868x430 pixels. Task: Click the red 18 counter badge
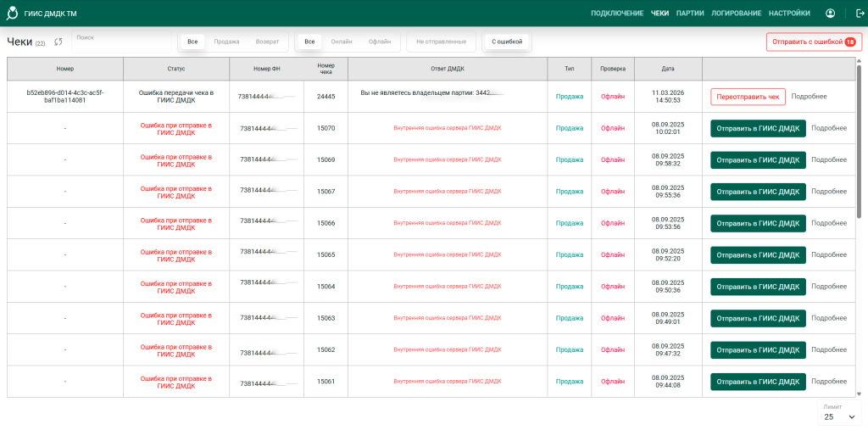(x=850, y=42)
